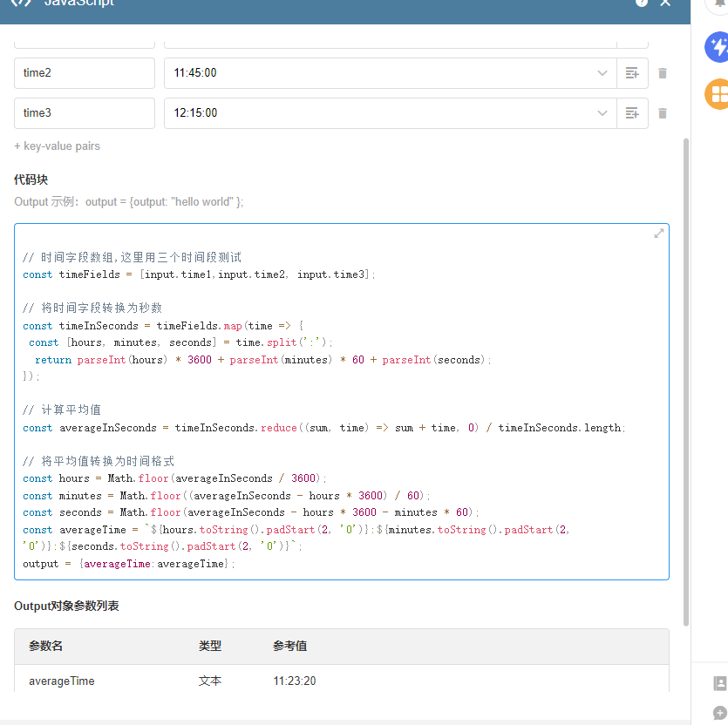Expand the code editor to fullscreen

[x=659, y=234]
